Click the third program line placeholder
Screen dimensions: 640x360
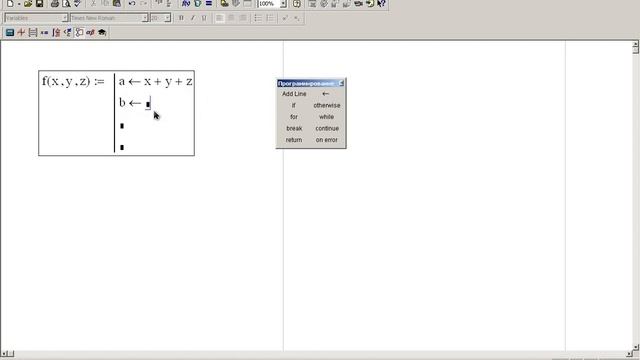[122, 126]
